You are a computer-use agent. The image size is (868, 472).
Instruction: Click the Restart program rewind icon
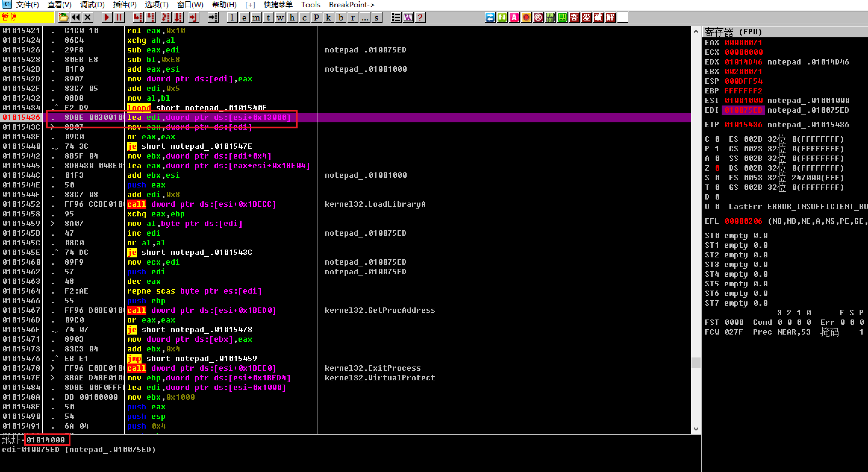tap(76, 17)
